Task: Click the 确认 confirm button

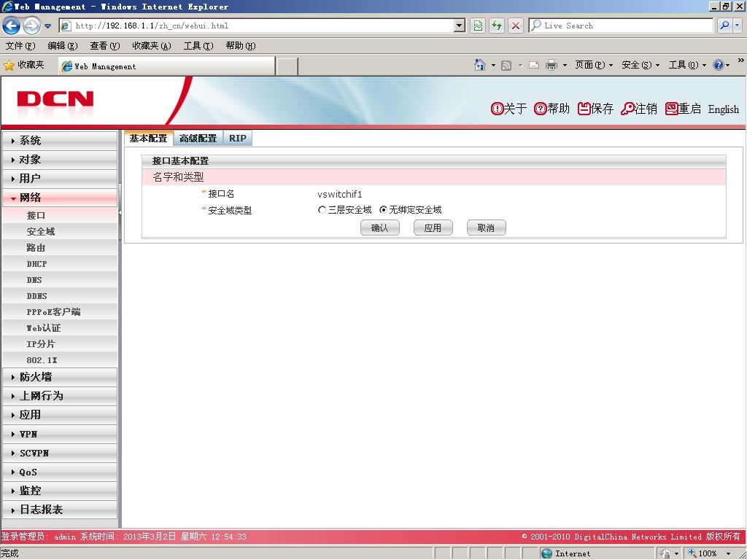Action: (379, 227)
